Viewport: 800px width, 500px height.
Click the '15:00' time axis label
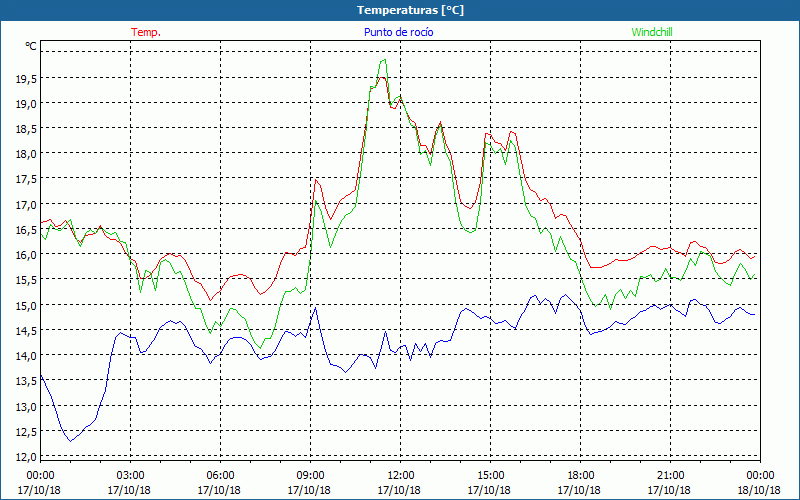click(x=490, y=476)
